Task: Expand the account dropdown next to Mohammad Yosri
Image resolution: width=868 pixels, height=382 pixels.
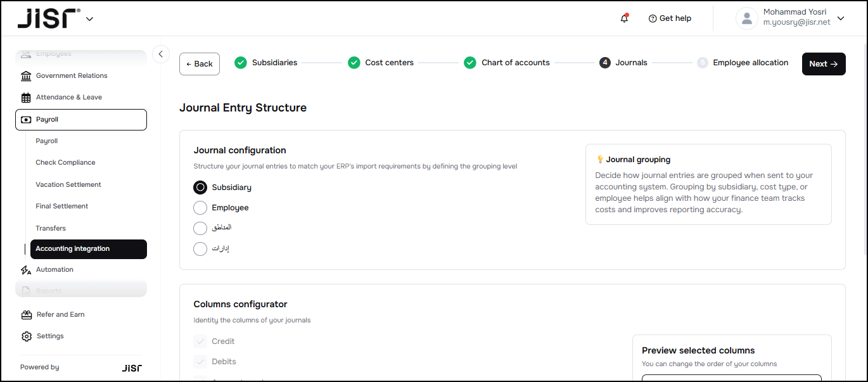Action: pos(841,18)
